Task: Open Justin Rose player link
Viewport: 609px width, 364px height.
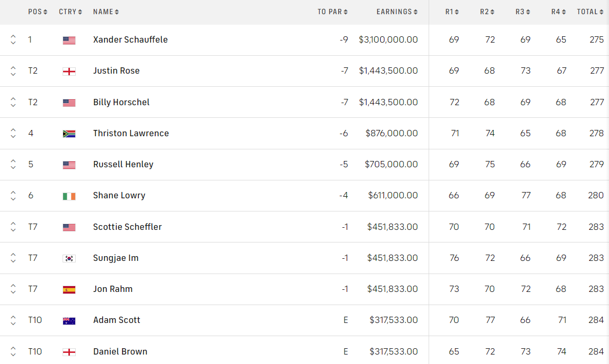Action: pyautogui.click(x=116, y=71)
